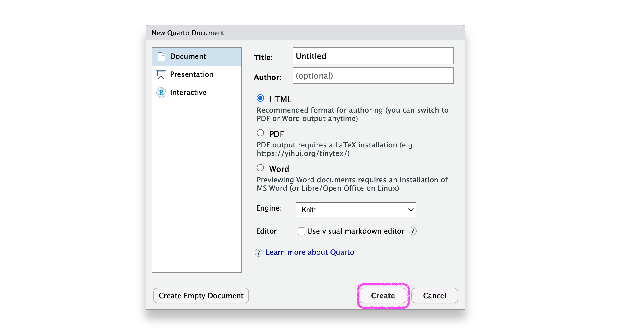The width and height of the screenshot is (644, 334).
Task: Click question mark icon before Learn more
Action: pos(259,252)
